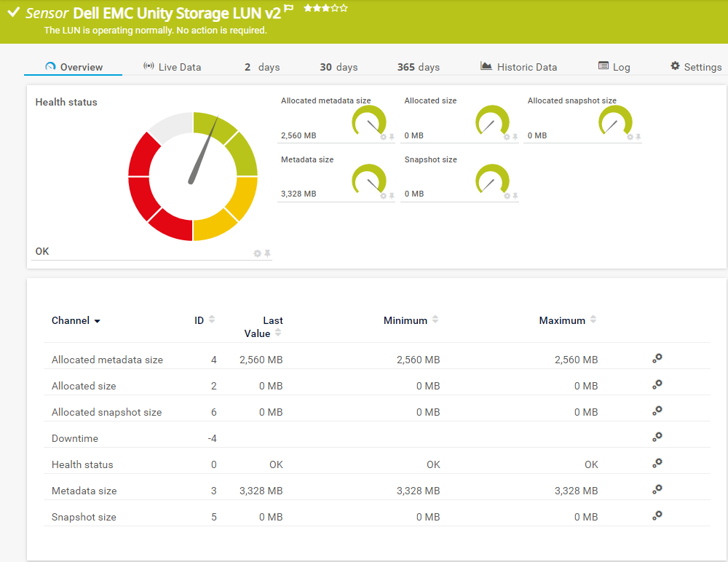
Task: Edit channel settings for Metadata size row
Action: point(657,489)
